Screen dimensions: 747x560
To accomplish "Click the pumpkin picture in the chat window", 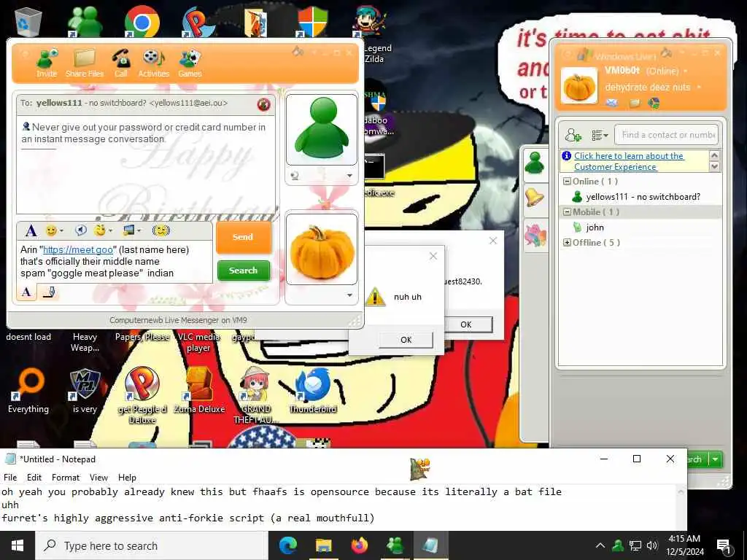I will tap(322, 249).
